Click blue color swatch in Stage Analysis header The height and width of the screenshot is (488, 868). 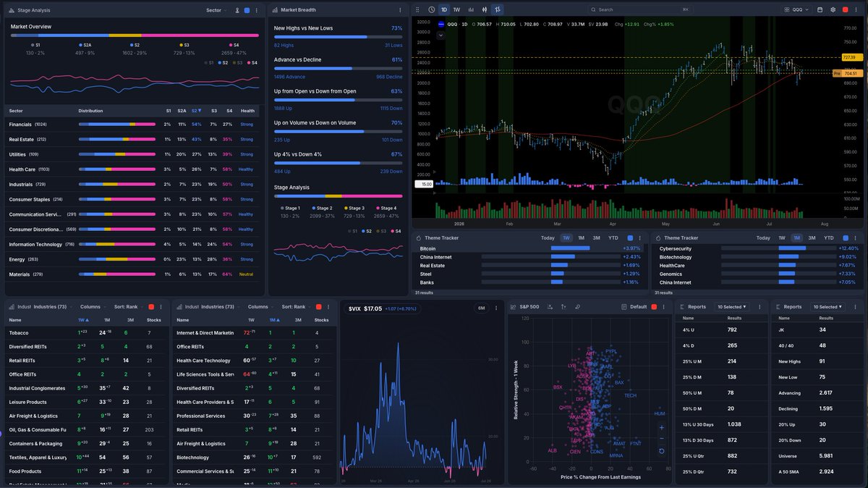pyautogui.click(x=247, y=10)
